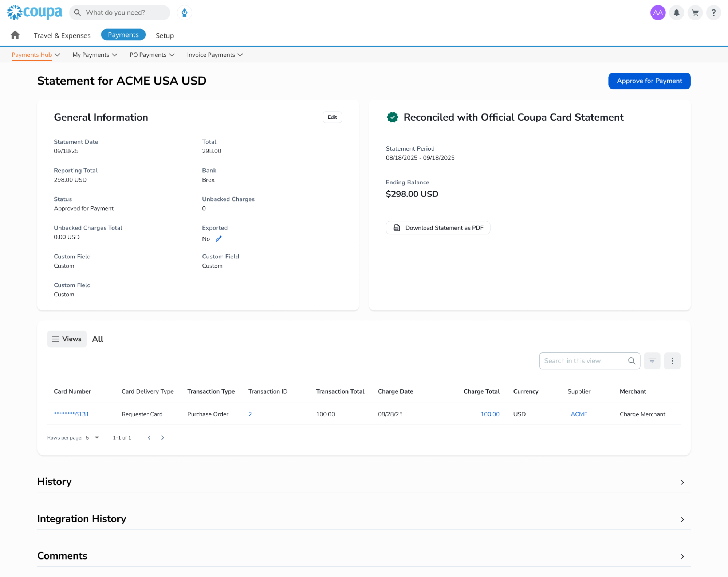The image size is (728, 577).
Task: Focus the global 'What do you need?' search
Action: pyautogui.click(x=119, y=13)
